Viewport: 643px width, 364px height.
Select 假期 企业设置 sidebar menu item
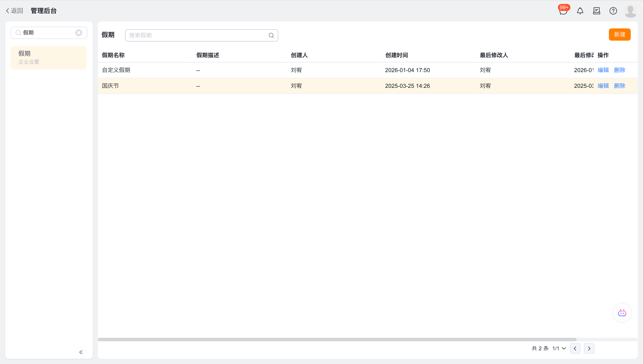coord(49,57)
